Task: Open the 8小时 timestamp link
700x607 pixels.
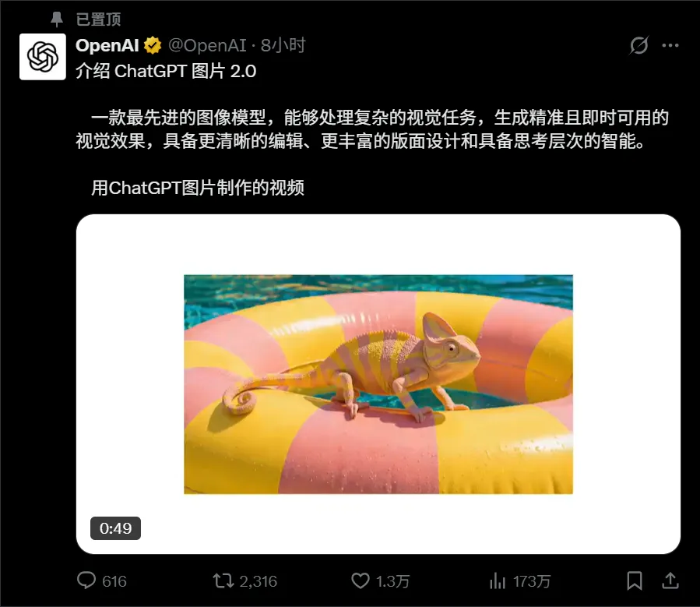Action: tap(283, 45)
